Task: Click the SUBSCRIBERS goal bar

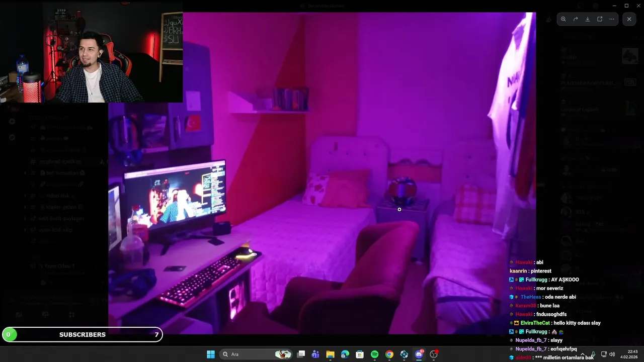Action: pos(82,334)
